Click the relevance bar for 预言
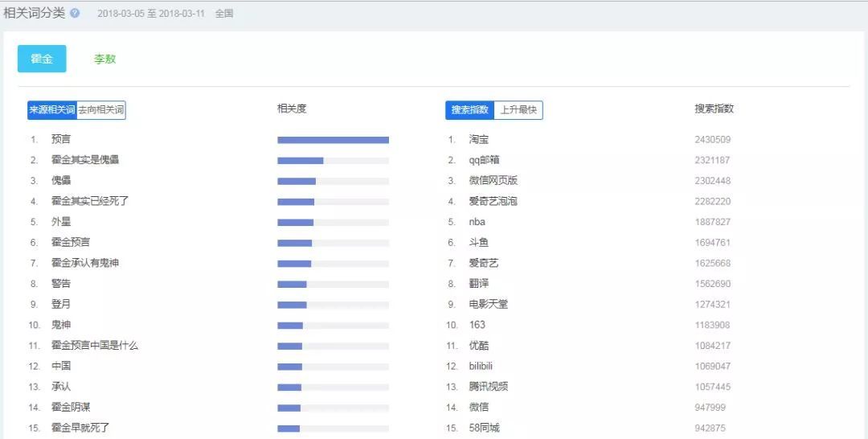This screenshot has height=439, width=868. click(333, 140)
